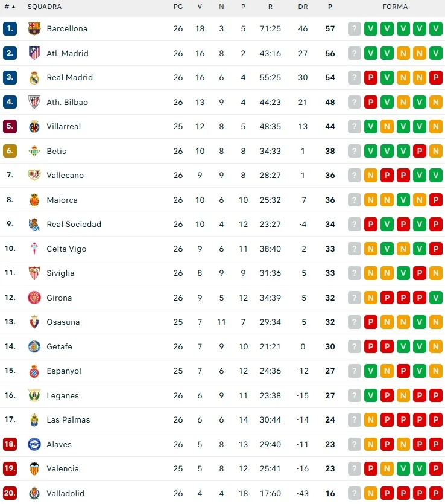The image size is (445, 504).
Task: Open the Ath. Bilbao team page
Action: 67,102
